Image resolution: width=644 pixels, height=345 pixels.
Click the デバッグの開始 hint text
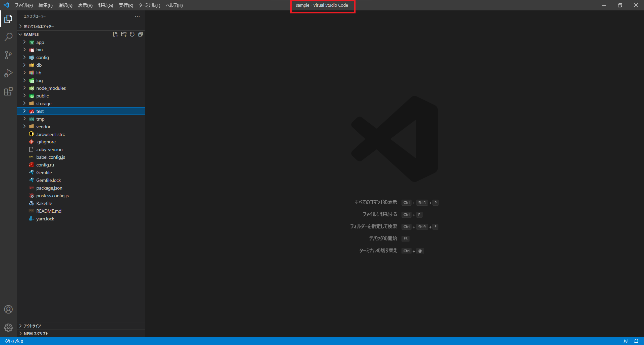(383, 238)
